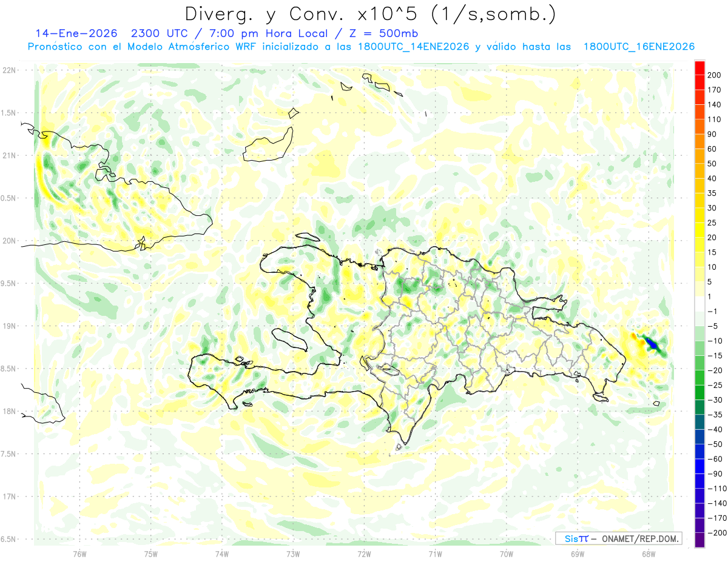The image size is (728, 562).
Task: Click the "74W" longitude label
Action: click(222, 554)
